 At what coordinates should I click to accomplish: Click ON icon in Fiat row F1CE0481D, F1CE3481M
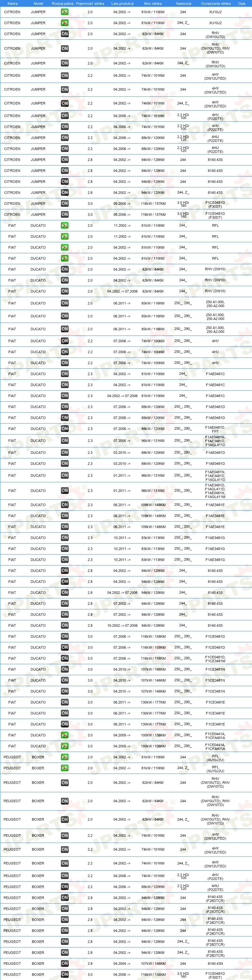pos(65,658)
